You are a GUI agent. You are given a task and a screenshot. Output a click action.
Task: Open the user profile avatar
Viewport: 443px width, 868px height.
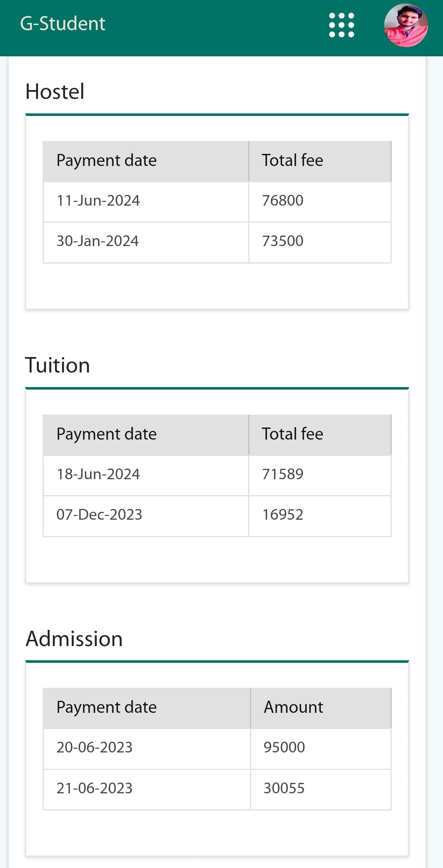point(405,25)
